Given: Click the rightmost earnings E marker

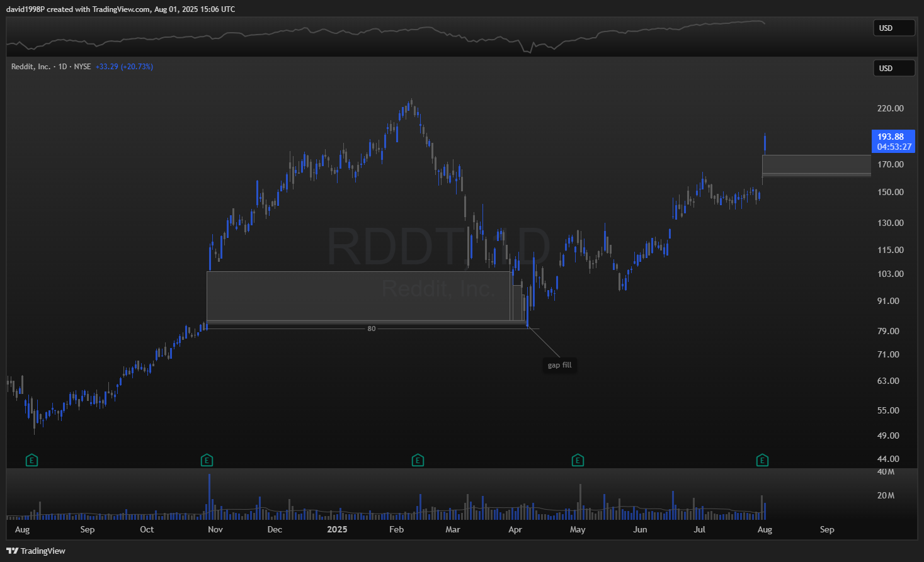Looking at the screenshot, I should [762, 461].
